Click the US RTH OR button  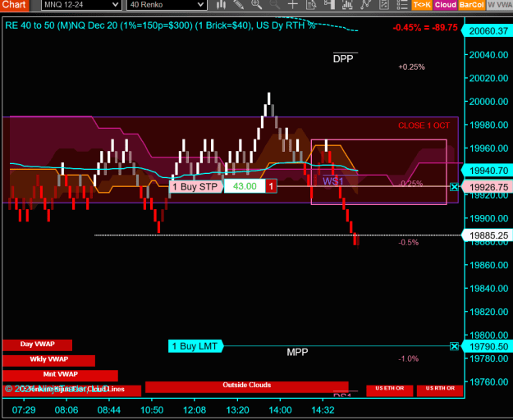click(x=440, y=390)
